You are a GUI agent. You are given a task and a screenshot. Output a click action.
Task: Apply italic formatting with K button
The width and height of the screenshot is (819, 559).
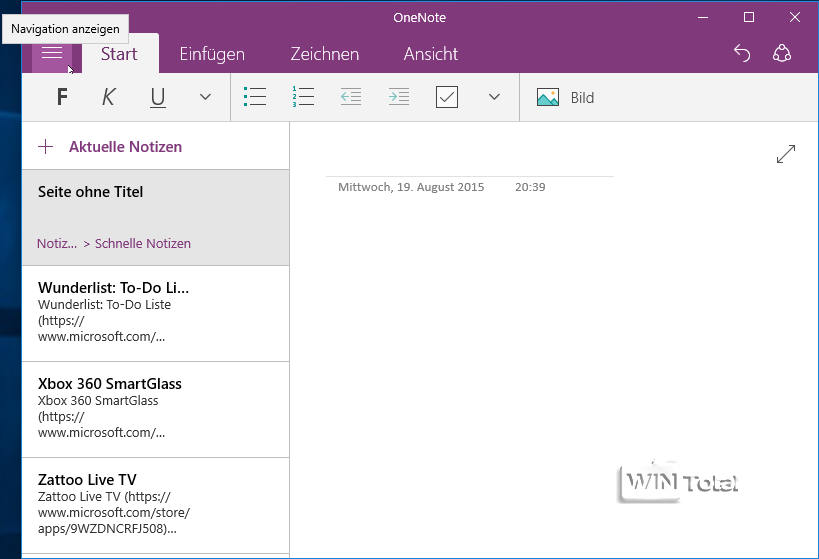(109, 97)
